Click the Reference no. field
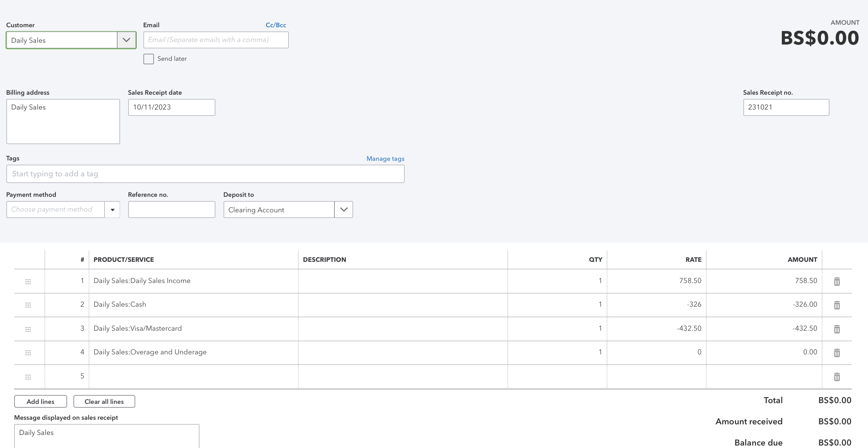 click(171, 210)
